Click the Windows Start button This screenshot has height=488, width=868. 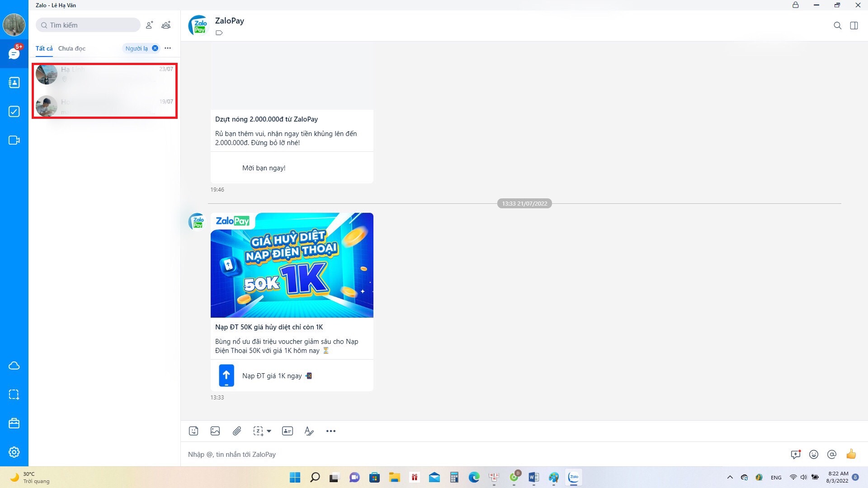(295, 477)
